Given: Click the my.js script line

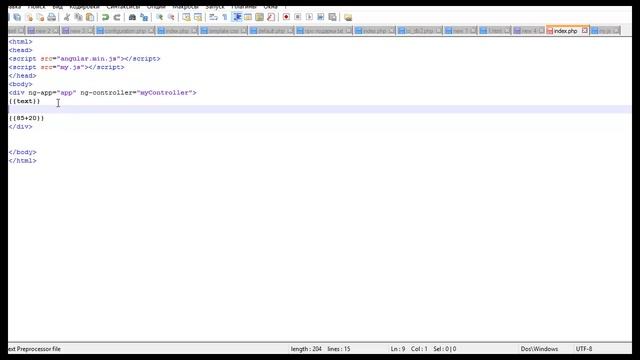Looking at the screenshot, I should point(67,67).
